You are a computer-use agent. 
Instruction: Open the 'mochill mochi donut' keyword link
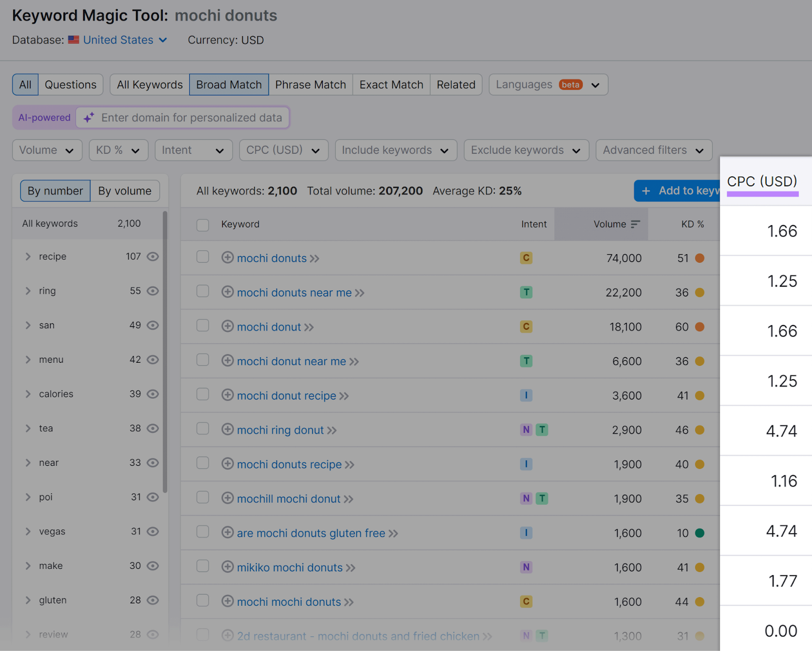[288, 499]
